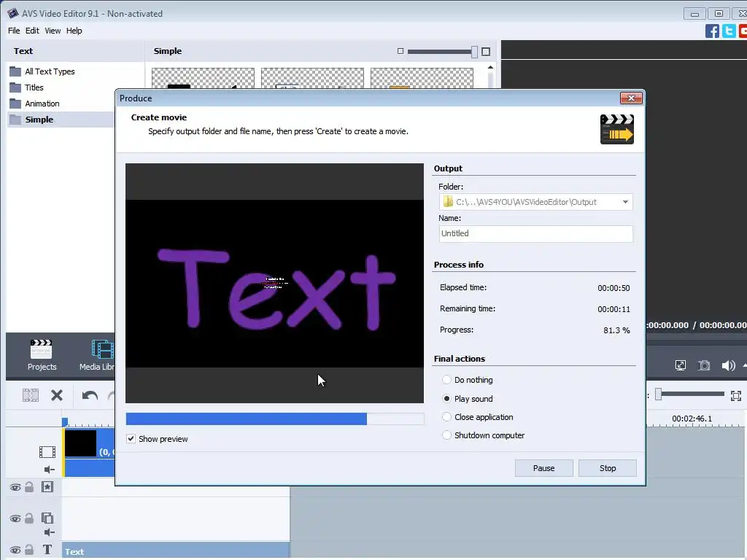This screenshot has width=747, height=560.
Task: Click the undo arrow in timeline toolbar
Action: (x=90, y=395)
